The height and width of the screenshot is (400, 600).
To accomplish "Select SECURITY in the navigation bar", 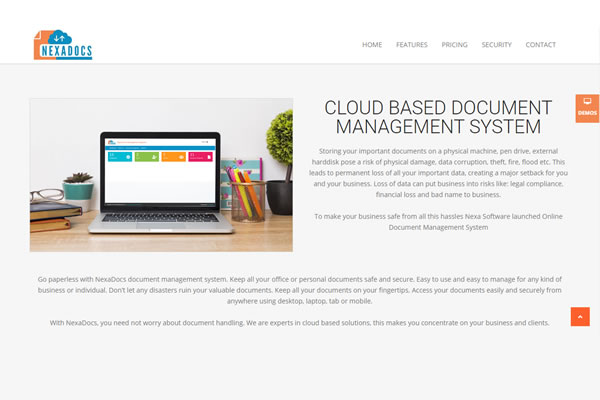I will click(496, 45).
